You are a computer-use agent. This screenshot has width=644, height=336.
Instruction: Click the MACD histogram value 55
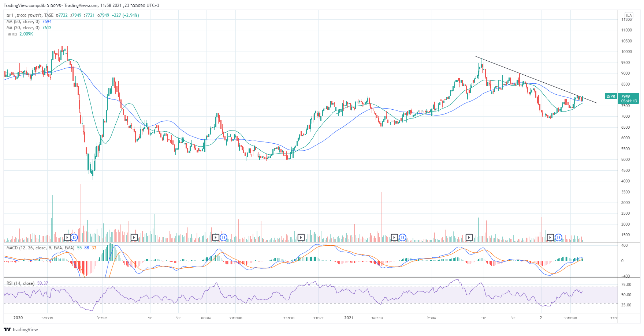coord(79,248)
